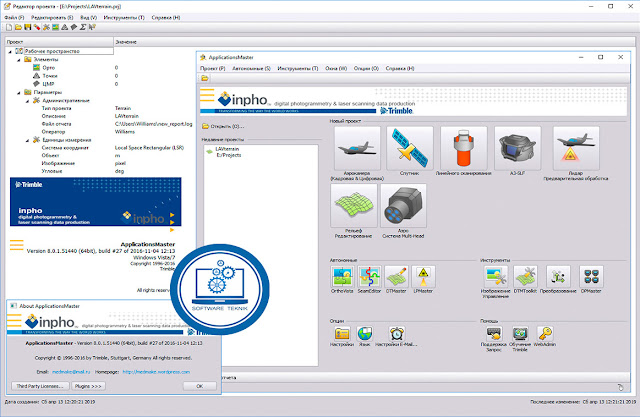Open Инструменты (T) menu in Project Editor
Screen dimensions: 640x417
tap(124, 18)
